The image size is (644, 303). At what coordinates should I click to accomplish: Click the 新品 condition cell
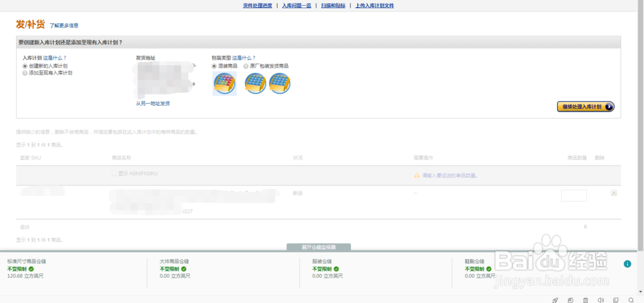(298, 193)
